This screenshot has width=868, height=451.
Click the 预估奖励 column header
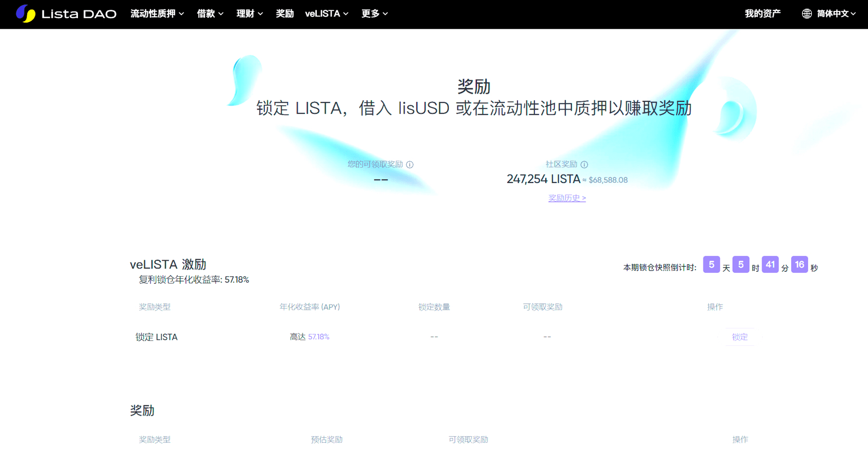coord(327,440)
